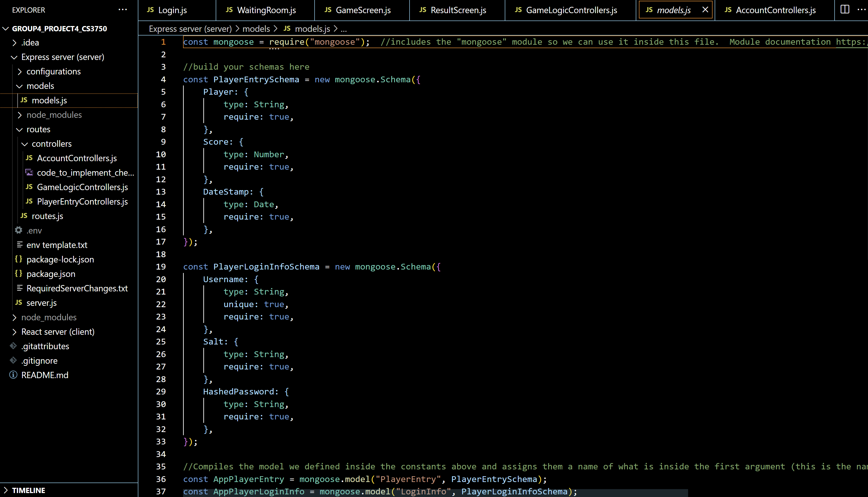Click braces icon of package.json

(x=19, y=273)
